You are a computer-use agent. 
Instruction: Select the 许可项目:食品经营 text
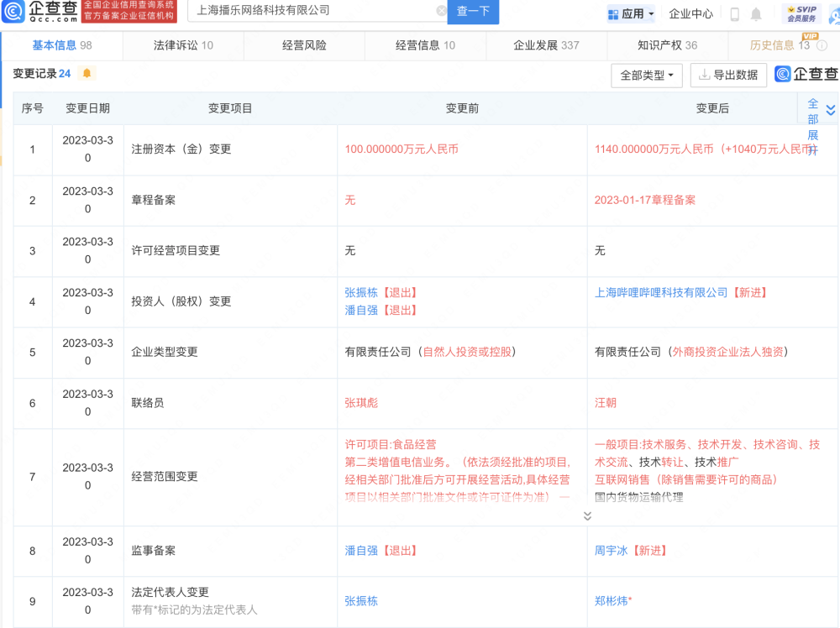pyautogui.click(x=391, y=445)
